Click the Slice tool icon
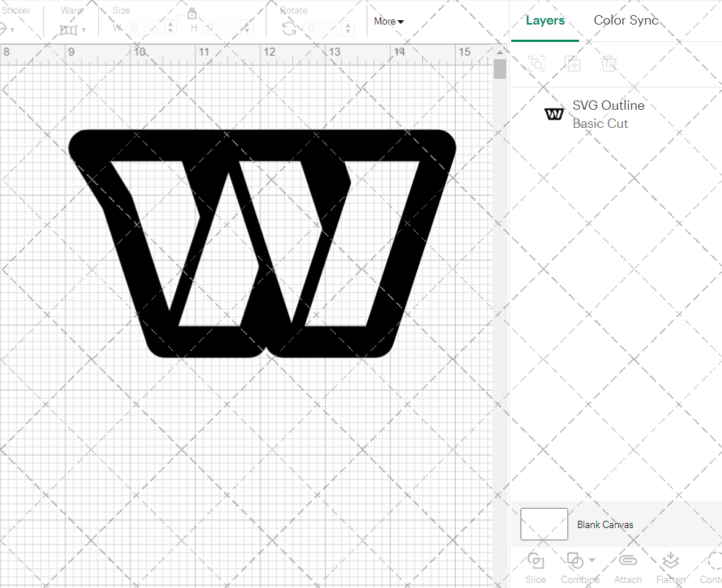 [536, 561]
